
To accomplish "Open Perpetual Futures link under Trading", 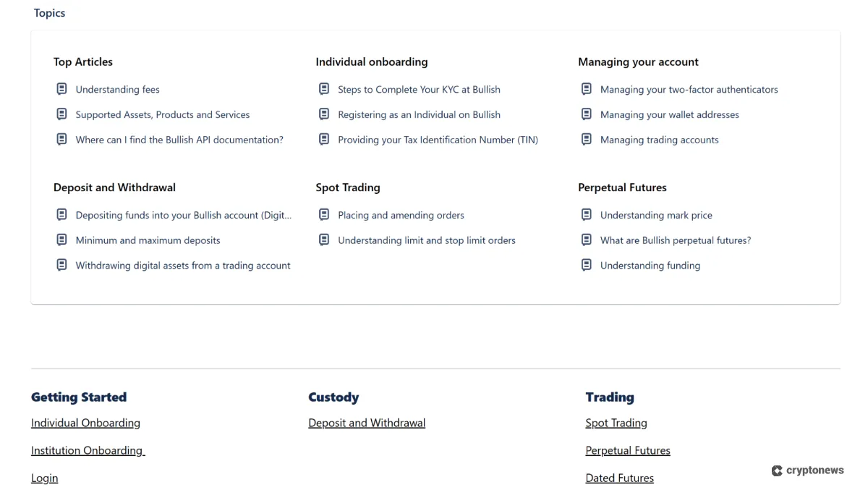I will (x=628, y=451).
